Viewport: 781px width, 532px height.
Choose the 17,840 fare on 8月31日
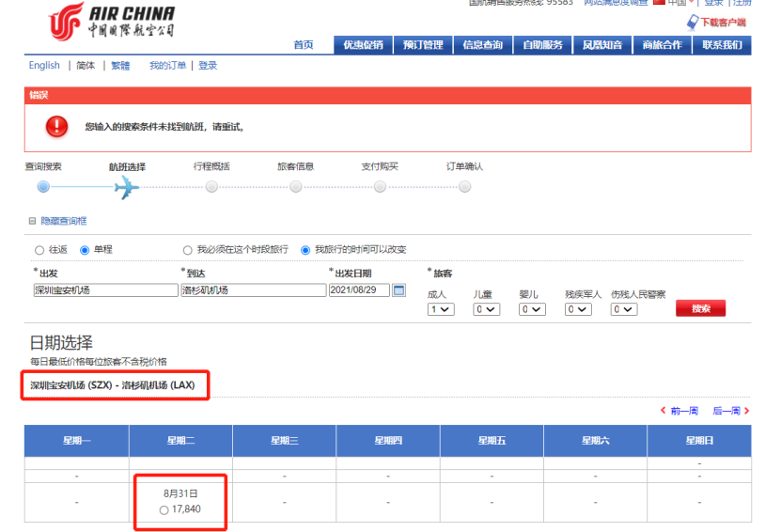[164, 509]
